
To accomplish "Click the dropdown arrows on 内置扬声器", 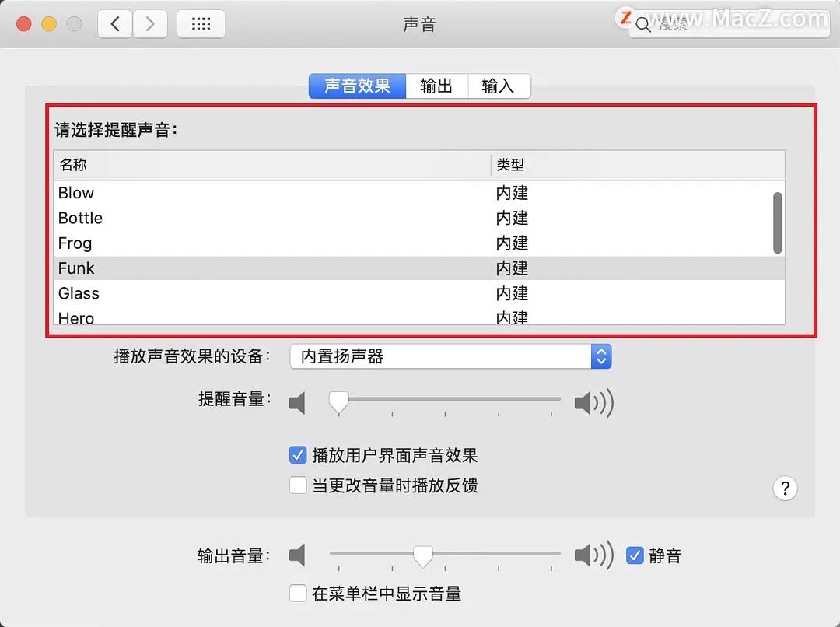I will click(x=600, y=356).
